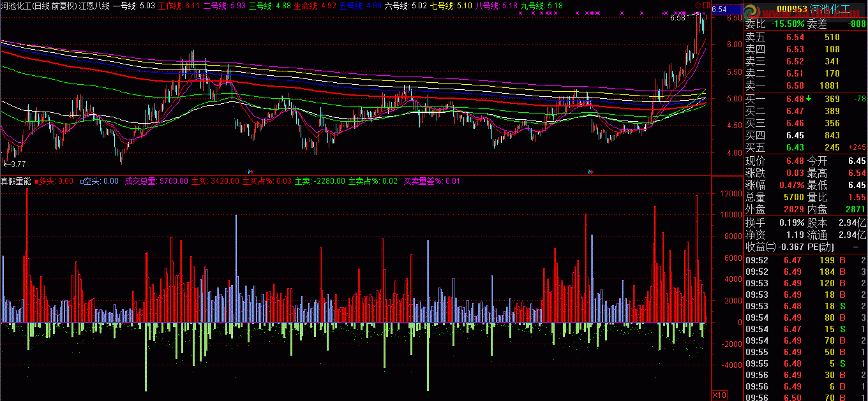Click the X10 scale multiplier box

719,395
